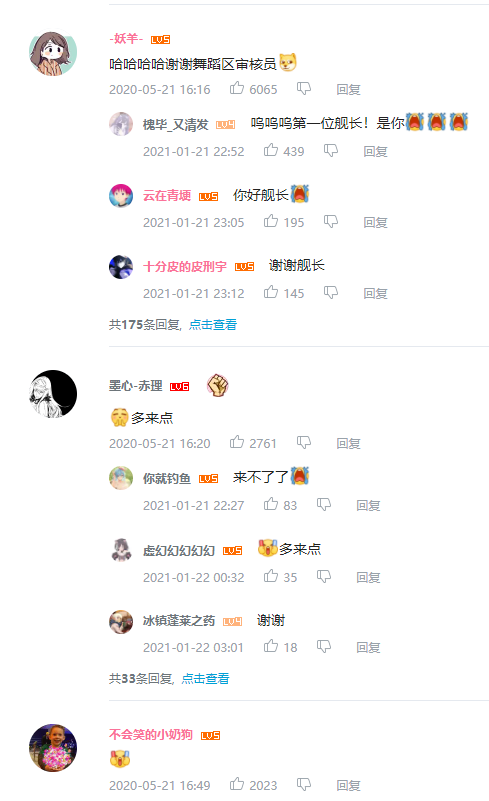Screen dimensions: 489x801
Task: Like the comment by -妖羊-
Action: (237, 88)
